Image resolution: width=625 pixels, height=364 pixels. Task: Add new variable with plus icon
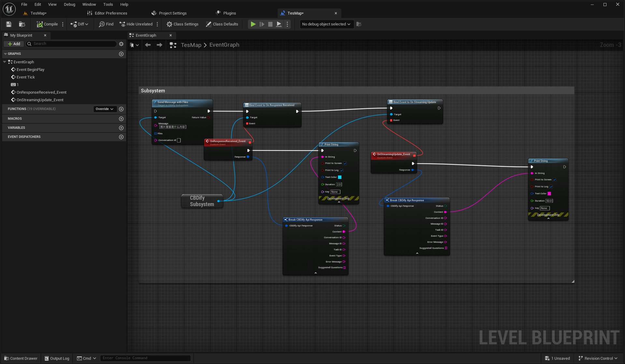tap(121, 128)
